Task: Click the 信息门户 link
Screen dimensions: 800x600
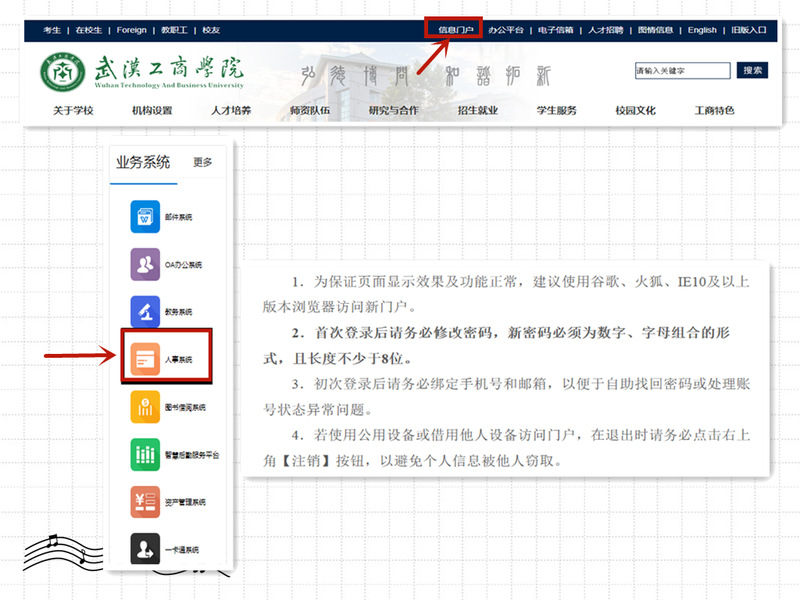Action: (455, 30)
